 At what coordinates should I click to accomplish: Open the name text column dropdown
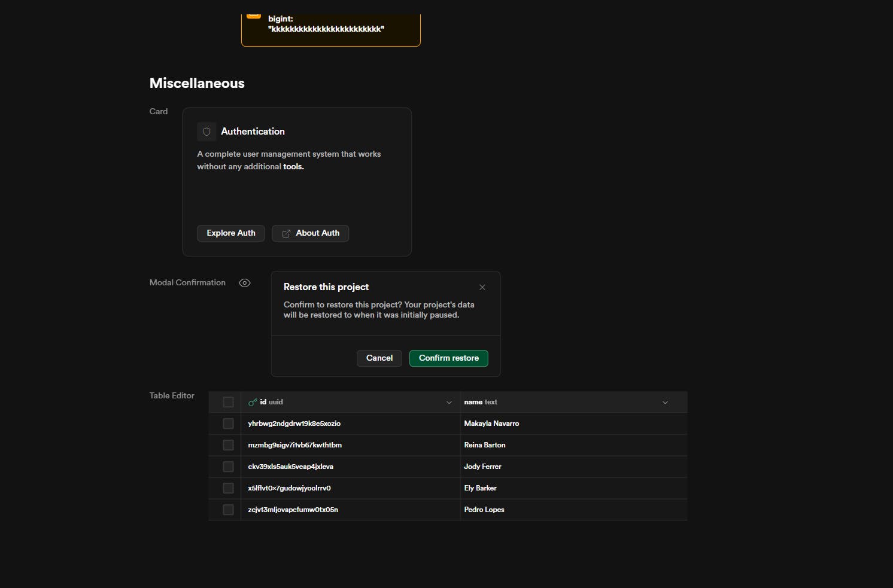[665, 403]
